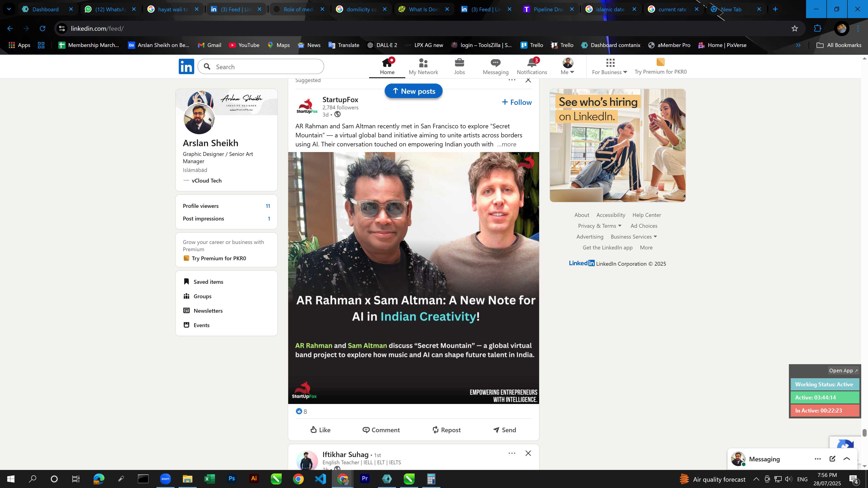Click the LinkedIn search field
The height and width of the screenshot is (488, 868).
(x=261, y=66)
